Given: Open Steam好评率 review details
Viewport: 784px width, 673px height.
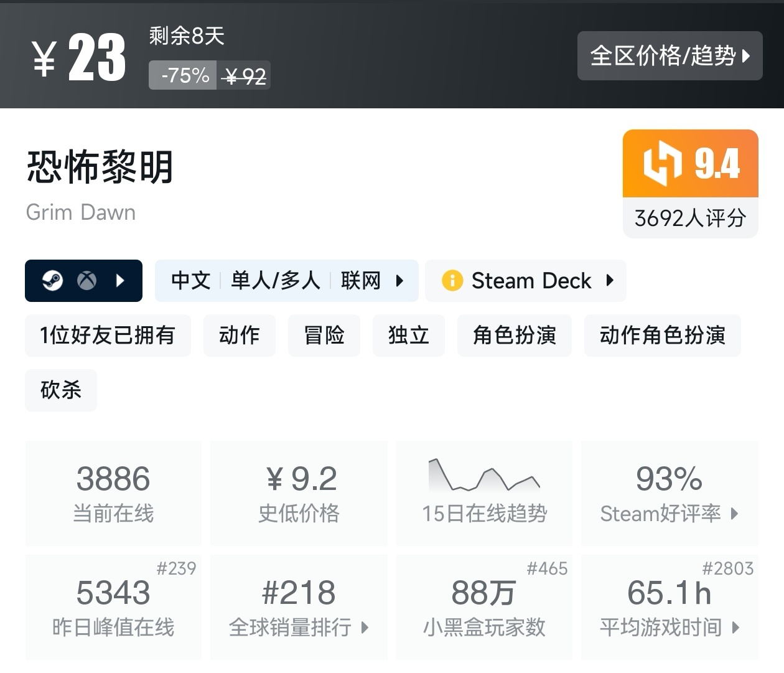Looking at the screenshot, I should click(x=670, y=493).
